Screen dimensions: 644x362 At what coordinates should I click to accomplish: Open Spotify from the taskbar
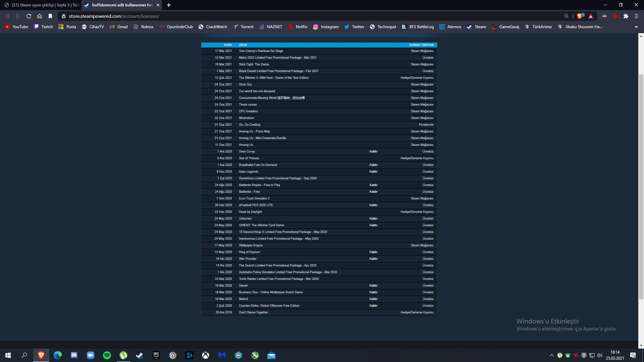107,355
